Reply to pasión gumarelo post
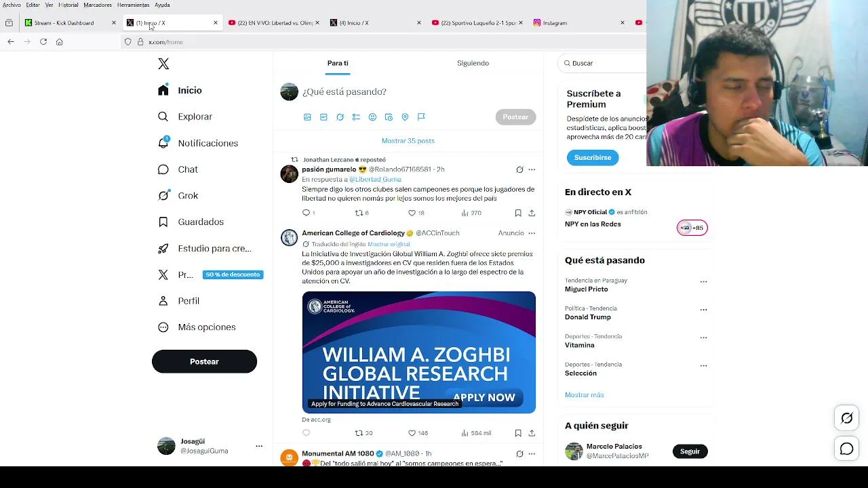Screen dimensions: 868x488 coord(307,213)
